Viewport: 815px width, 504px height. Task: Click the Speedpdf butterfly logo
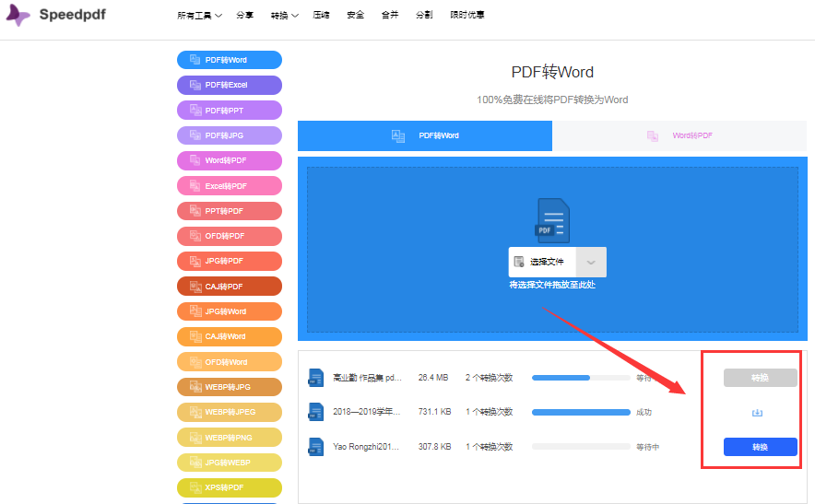click(18, 15)
